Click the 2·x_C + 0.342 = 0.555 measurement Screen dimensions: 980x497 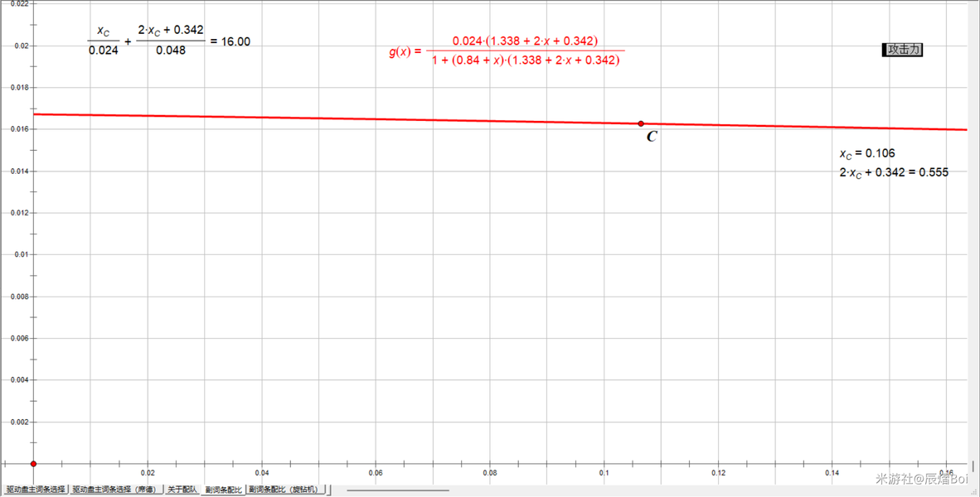(893, 172)
